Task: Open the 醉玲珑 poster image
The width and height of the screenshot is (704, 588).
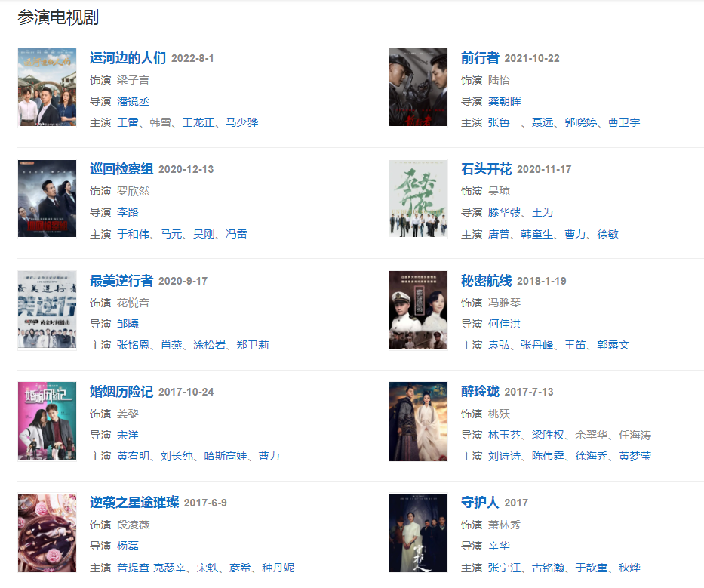Action: 418,421
